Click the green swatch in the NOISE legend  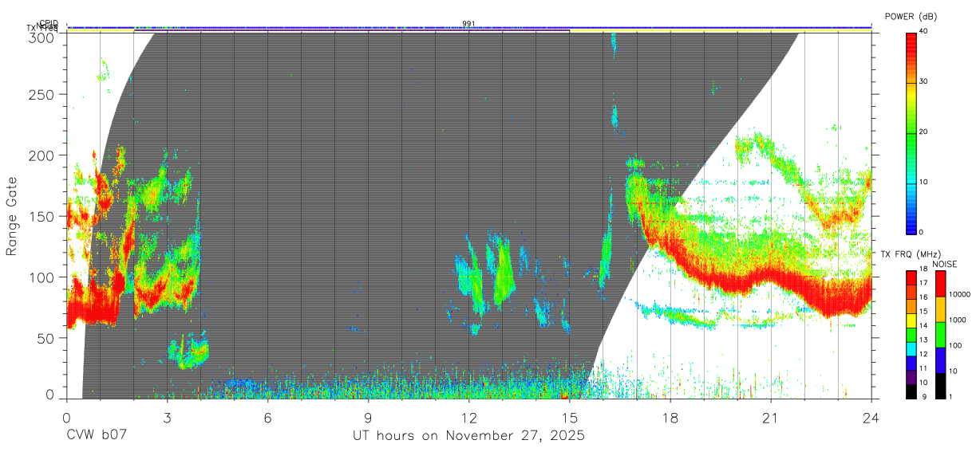(x=940, y=334)
